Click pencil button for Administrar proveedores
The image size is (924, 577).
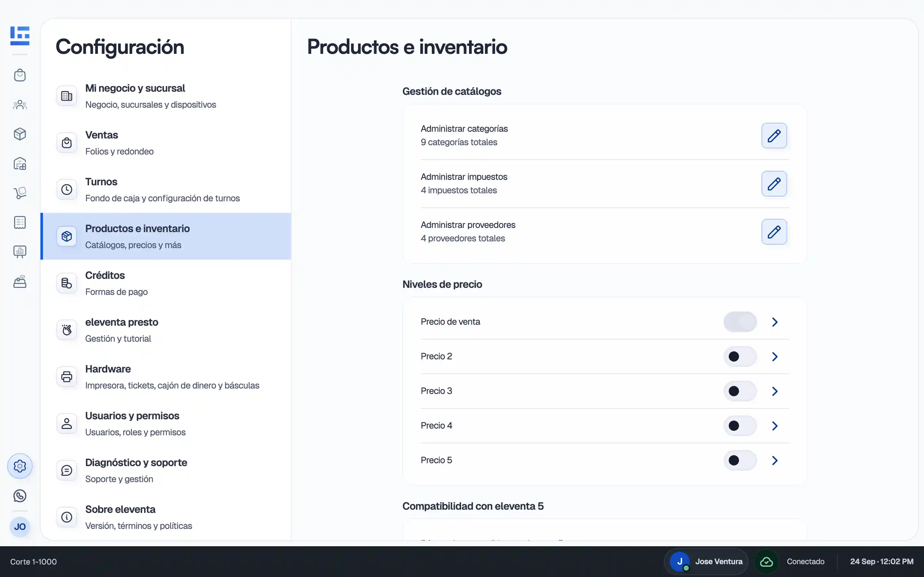coord(774,232)
